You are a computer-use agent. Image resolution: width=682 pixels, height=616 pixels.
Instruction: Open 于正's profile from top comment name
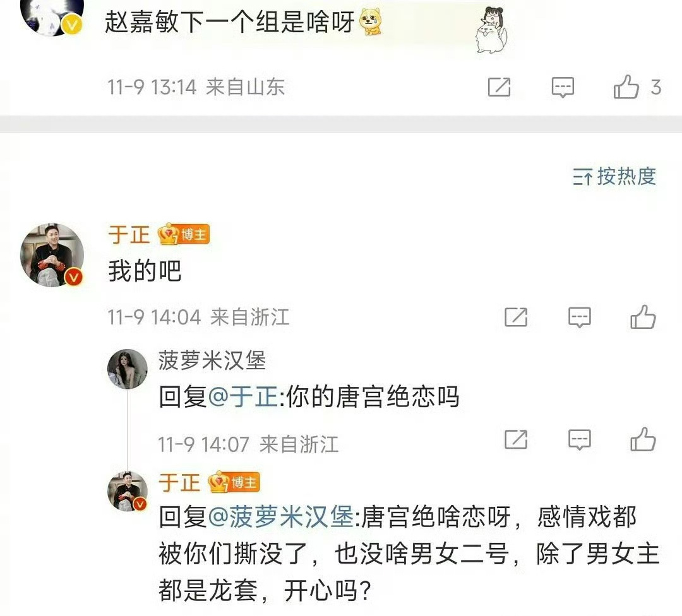[x=129, y=235]
